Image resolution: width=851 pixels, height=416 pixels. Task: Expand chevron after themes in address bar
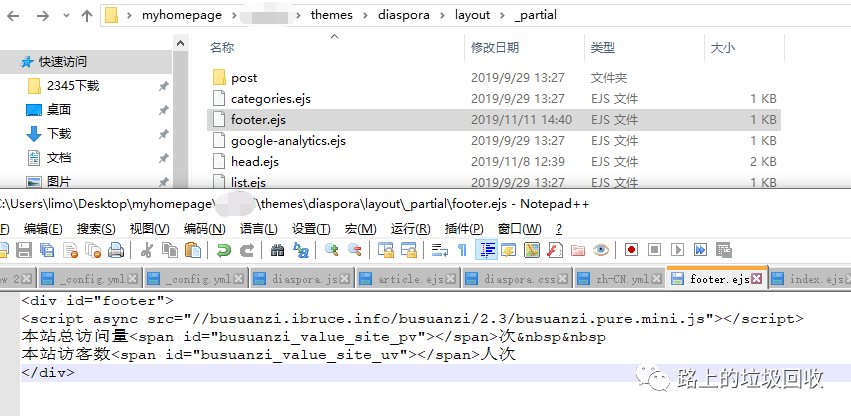[365, 15]
